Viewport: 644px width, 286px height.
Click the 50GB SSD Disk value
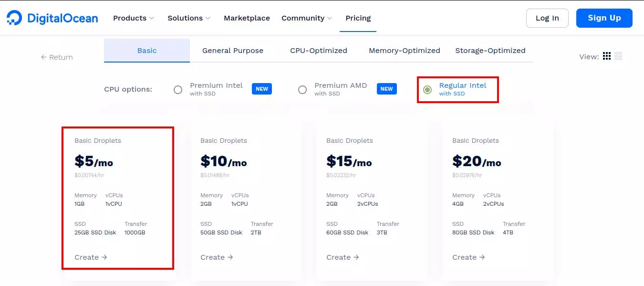(221, 233)
